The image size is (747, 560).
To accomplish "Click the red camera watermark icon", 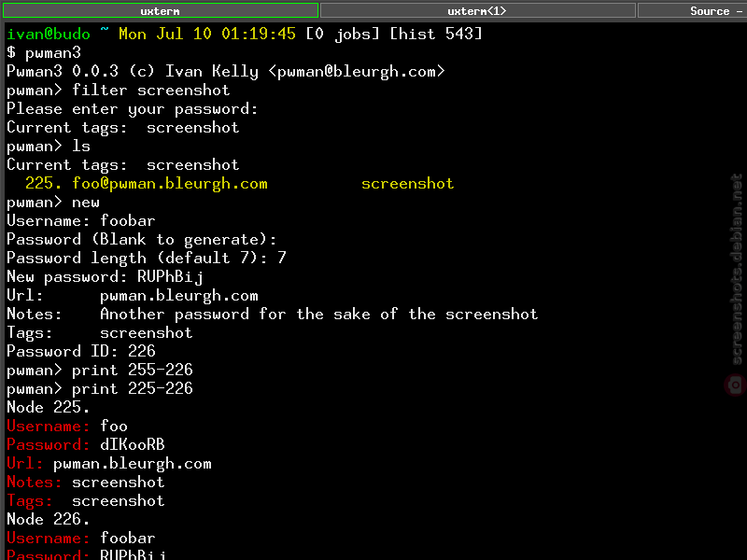I will pos(736,385).
